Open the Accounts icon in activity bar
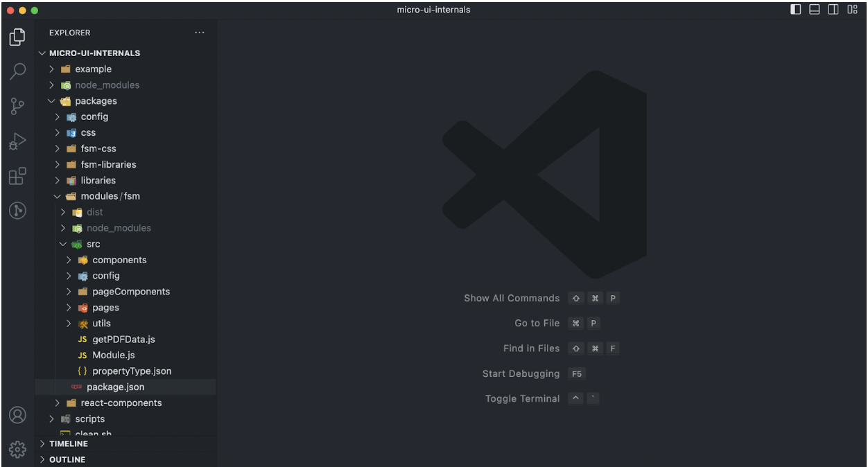868x467 pixels. (x=17, y=414)
